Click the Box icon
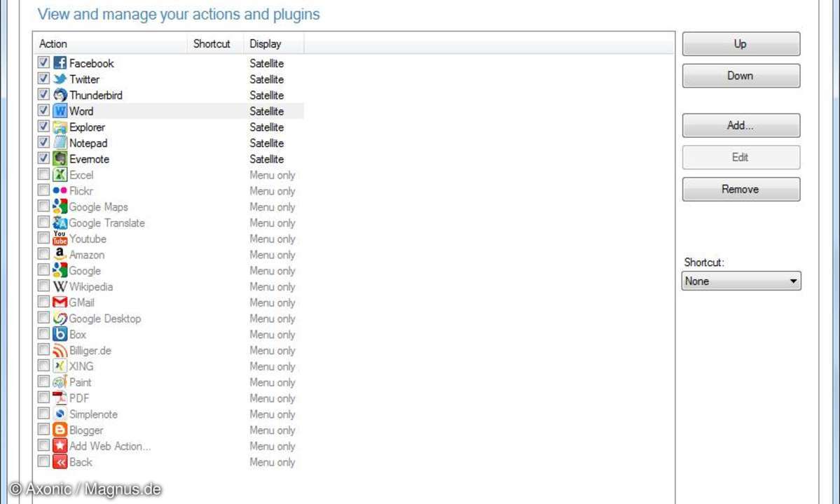 point(60,335)
